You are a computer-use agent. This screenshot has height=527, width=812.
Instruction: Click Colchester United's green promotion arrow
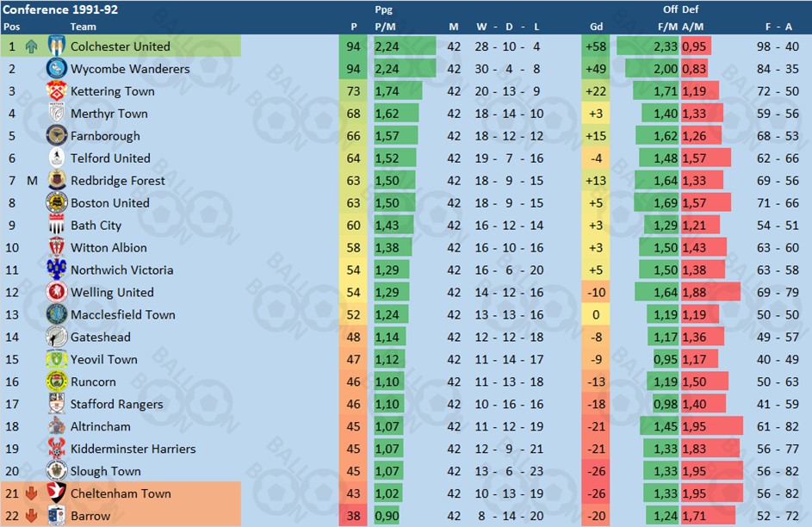click(x=32, y=46)
